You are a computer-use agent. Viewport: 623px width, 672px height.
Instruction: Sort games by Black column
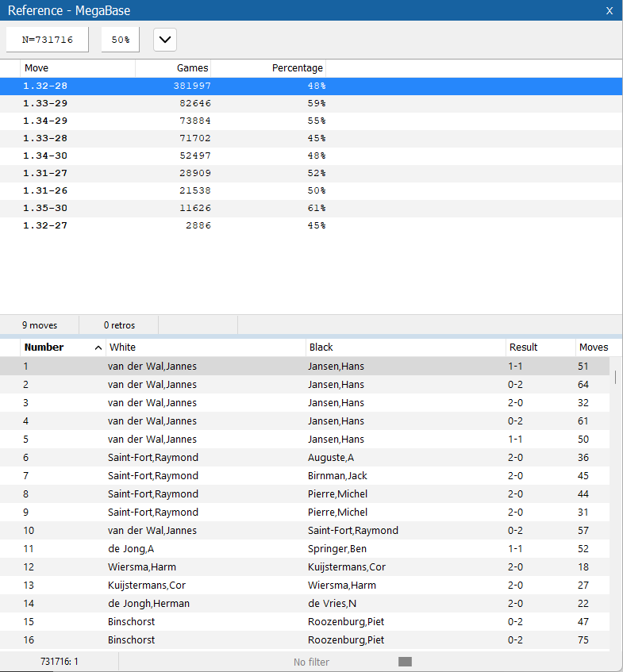click(x=406, y=348)
